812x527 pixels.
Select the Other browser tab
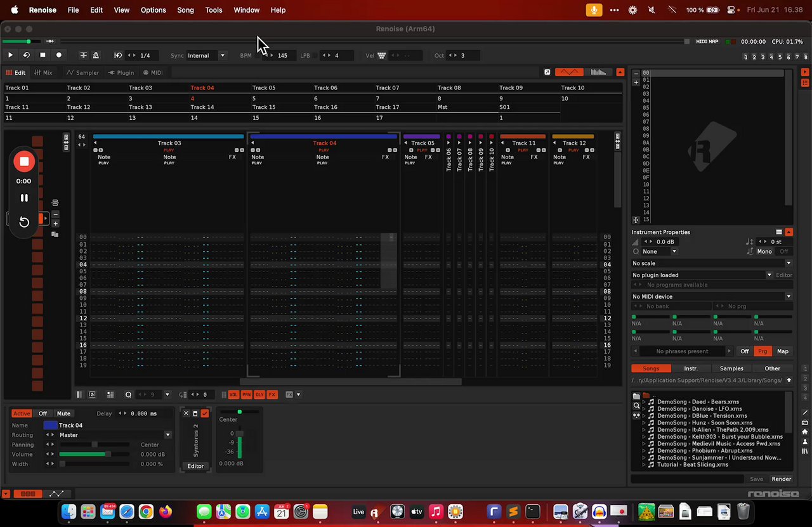772,368
